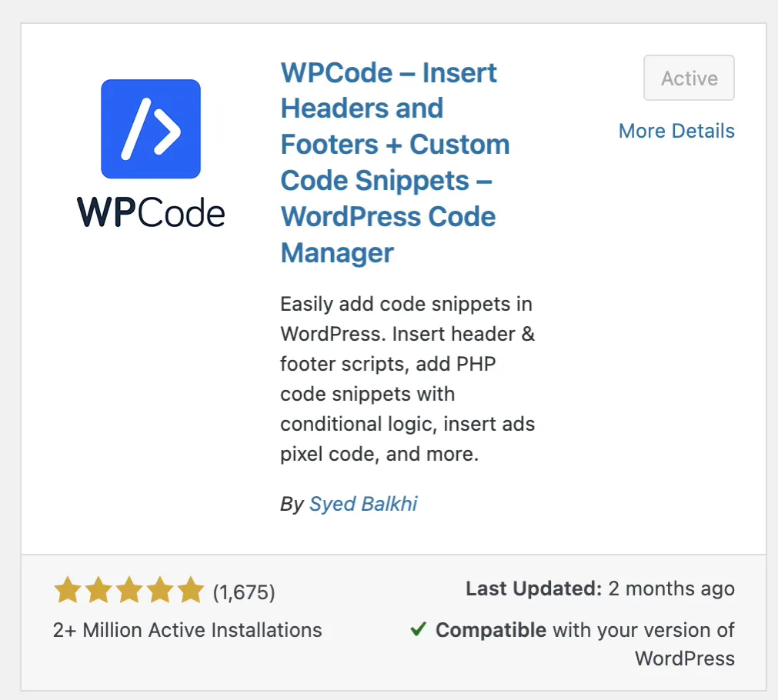Open the More Details popup
778x700 pixels.
click(676, 131)
